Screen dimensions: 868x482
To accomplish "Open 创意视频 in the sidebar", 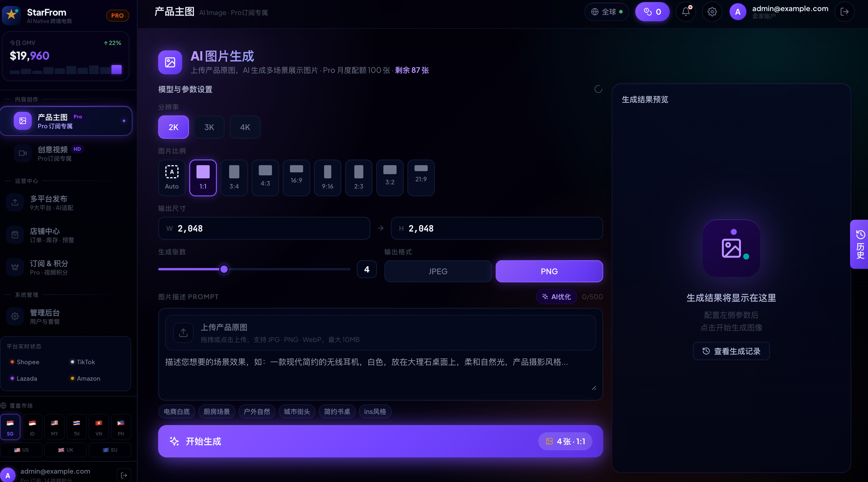I will 66,153.
